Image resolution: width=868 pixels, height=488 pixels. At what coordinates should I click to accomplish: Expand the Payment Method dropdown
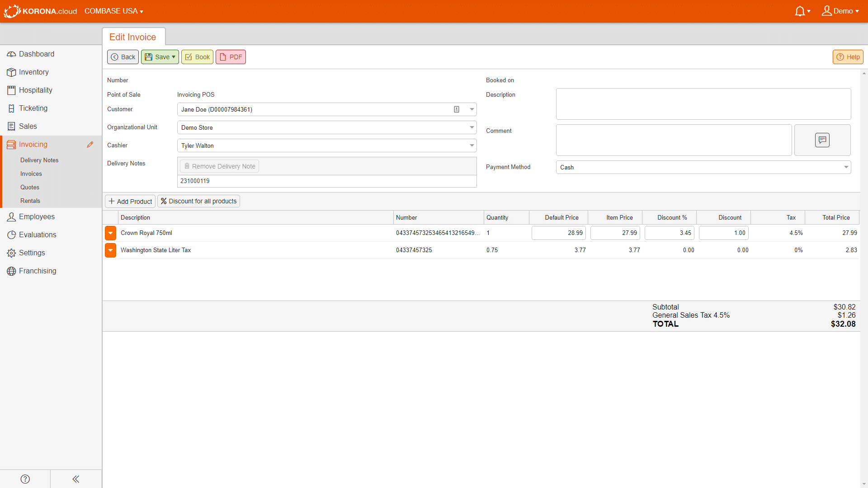tap(846, 167)
